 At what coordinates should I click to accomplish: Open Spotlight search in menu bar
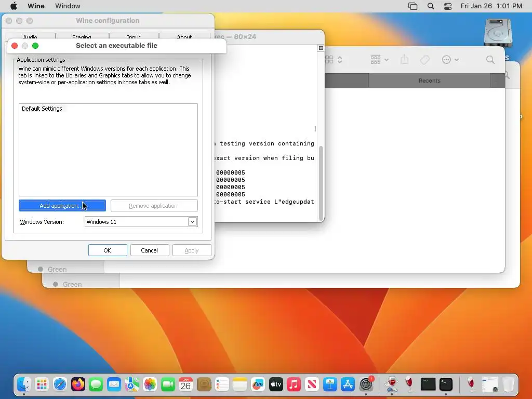(x=431, y=6)
